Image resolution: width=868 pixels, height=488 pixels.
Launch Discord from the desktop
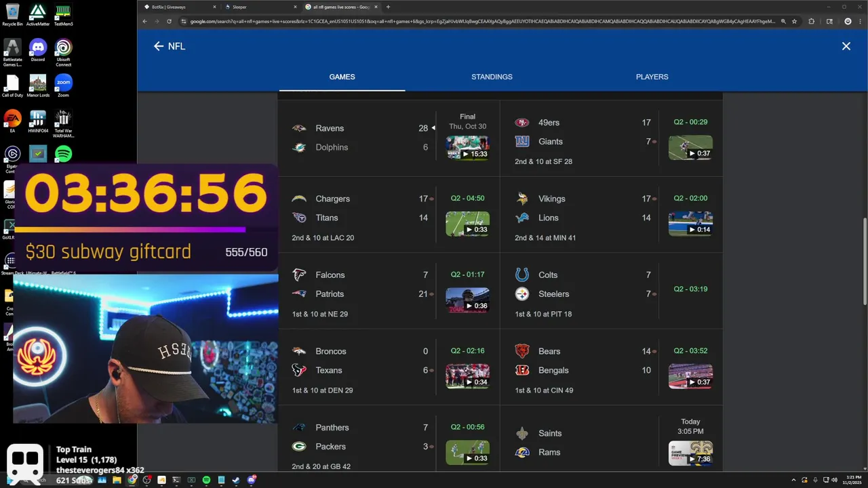(38, 50)
